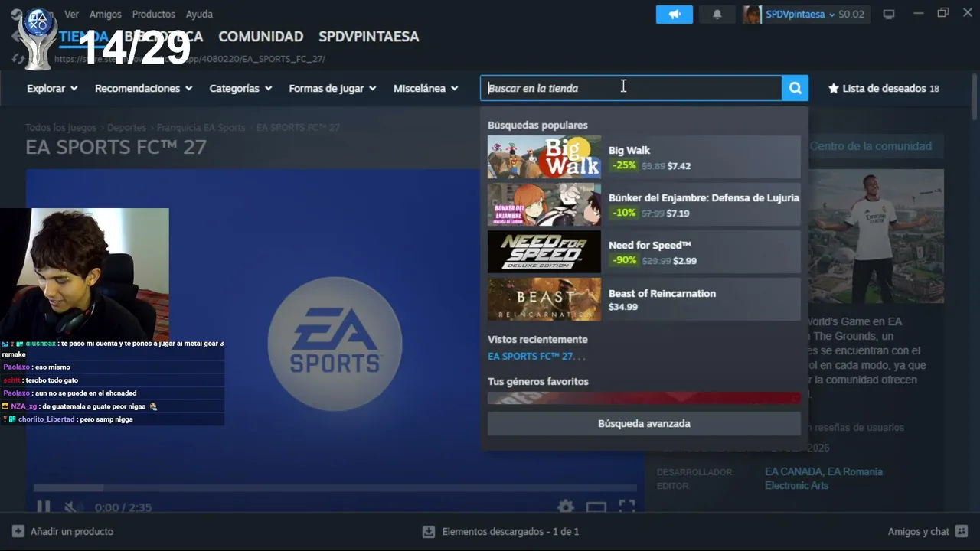Click the Añadir un producto label
This screenshot has width=980, height=551.
(x=72, y=531)
